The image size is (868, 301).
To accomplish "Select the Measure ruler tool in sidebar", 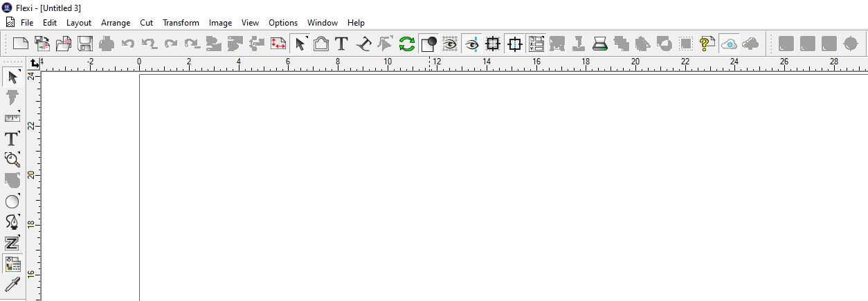I will coord(12,118).
